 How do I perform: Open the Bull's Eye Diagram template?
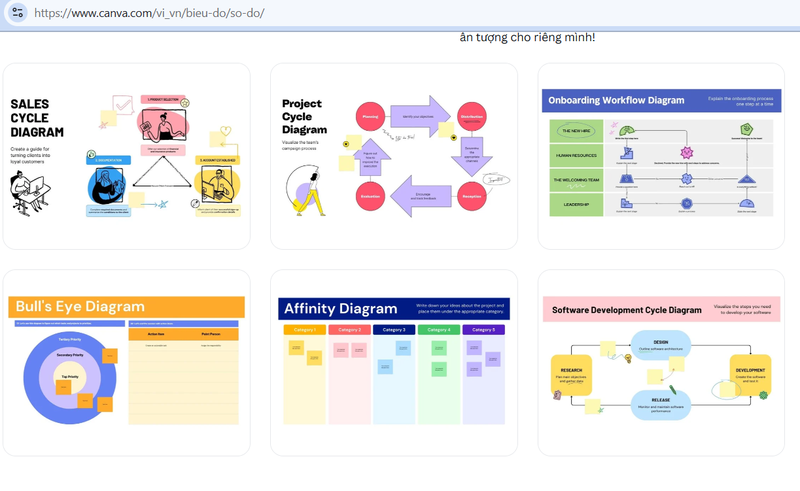[x=127, y=362]
